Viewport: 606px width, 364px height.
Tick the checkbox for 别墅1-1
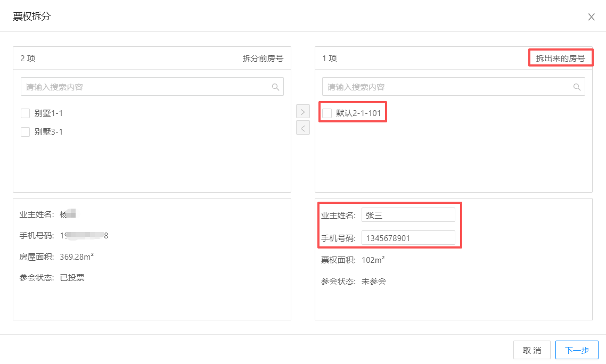point(25,113)
